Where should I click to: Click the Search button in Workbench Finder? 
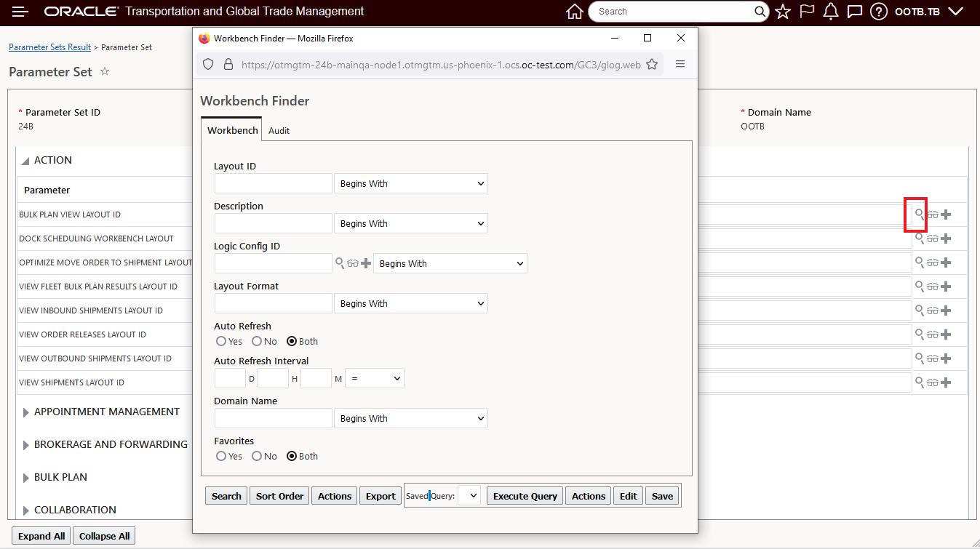pos(226,496)
